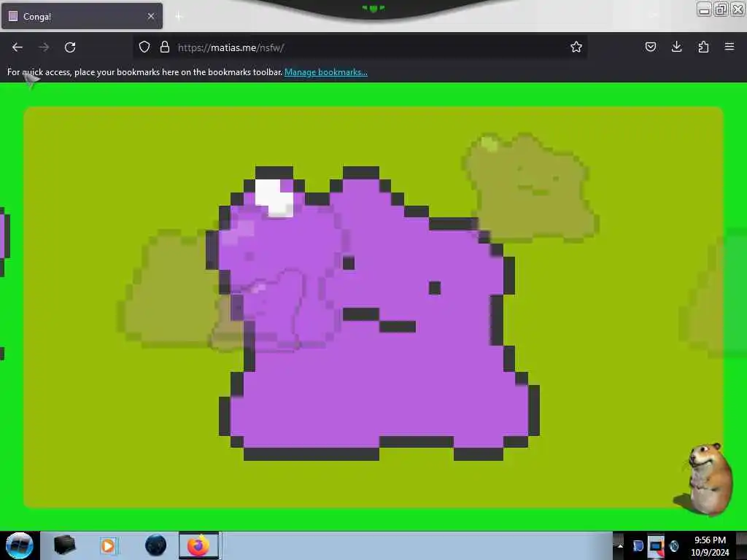Launch the media player from taskbar
Image resolution: width=747 pixels, height=560 pixels.
[108, 545]
